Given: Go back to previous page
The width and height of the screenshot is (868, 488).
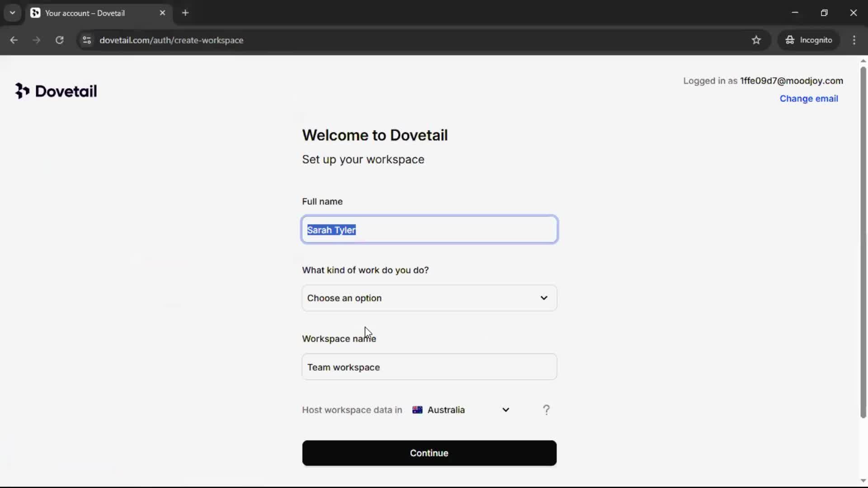Looking at the screenshot, I should (x=14, y=40).
